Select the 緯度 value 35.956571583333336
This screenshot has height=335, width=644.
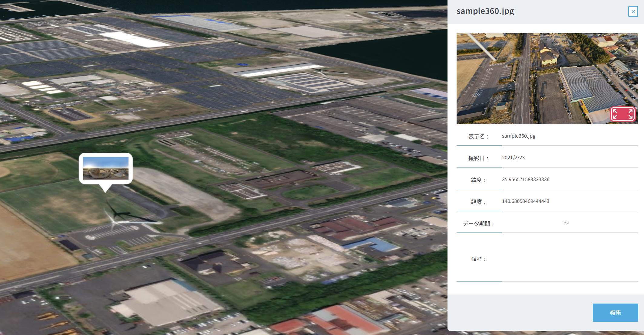(525, 180)
